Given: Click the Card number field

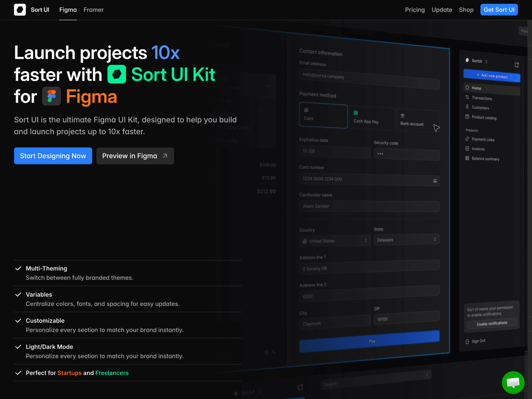Looking at the screenshot, I should click(x=369, y=180).
